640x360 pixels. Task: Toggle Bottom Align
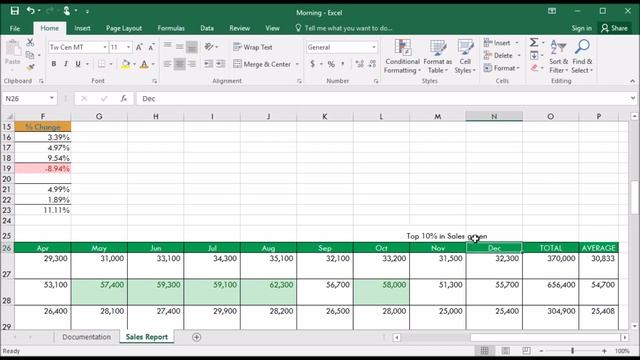pos(192,47)
